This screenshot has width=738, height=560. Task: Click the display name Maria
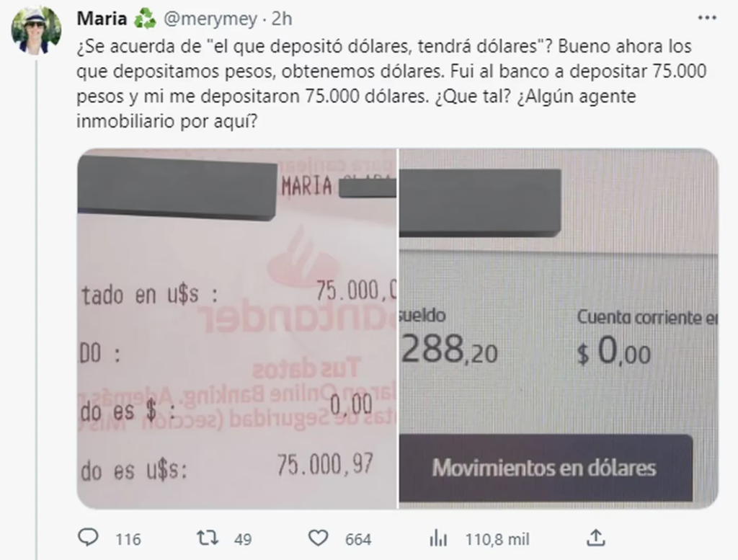coord(102,19)
